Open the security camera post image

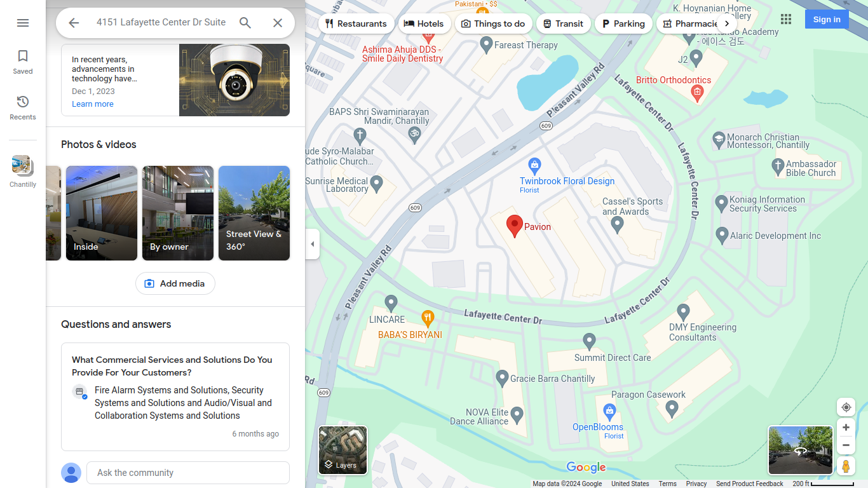click(234, 80)
